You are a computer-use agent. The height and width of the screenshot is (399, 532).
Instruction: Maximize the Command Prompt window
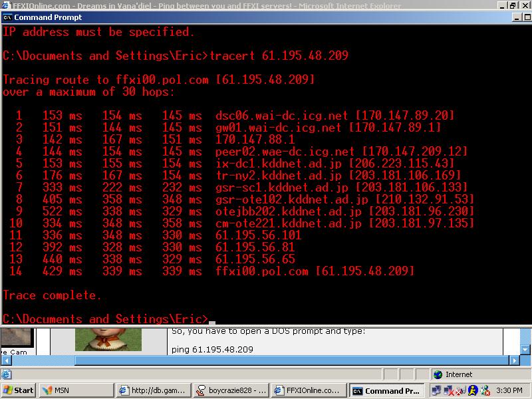[x=527, y=17]
